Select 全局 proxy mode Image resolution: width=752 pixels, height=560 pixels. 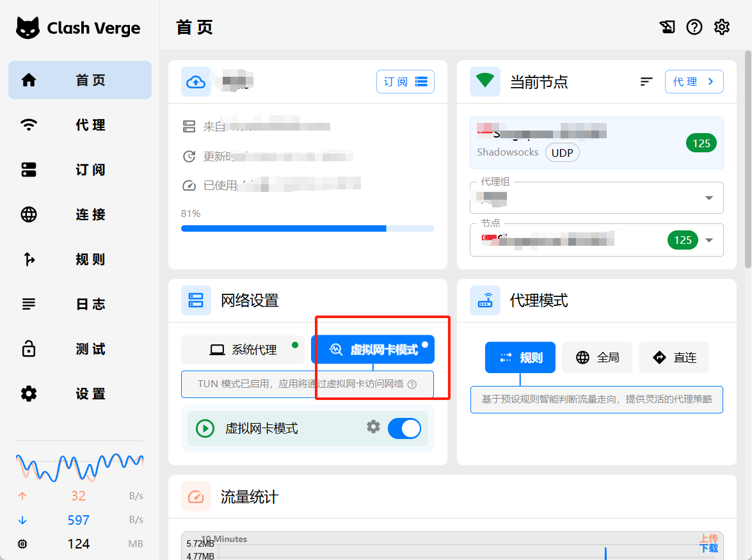click(x=597, y=357)
